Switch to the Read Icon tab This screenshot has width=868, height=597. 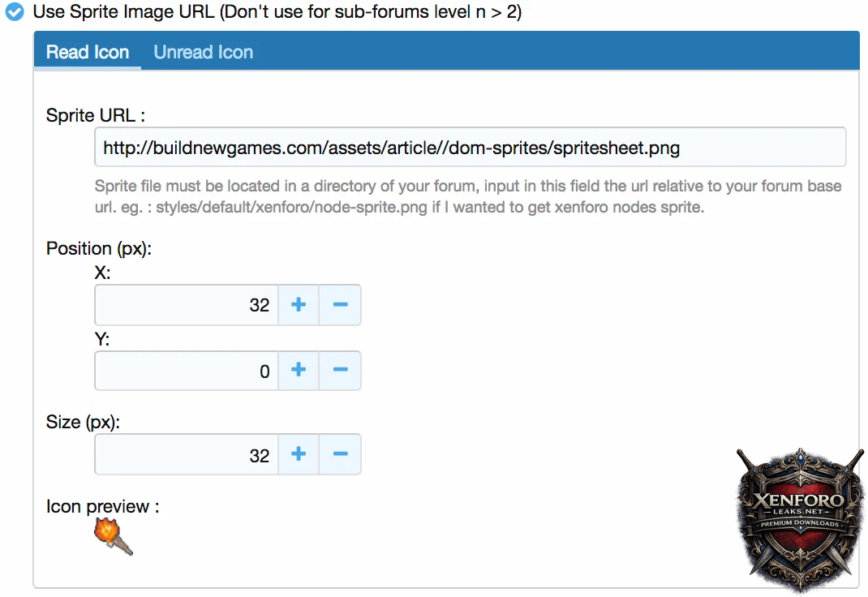88,52
